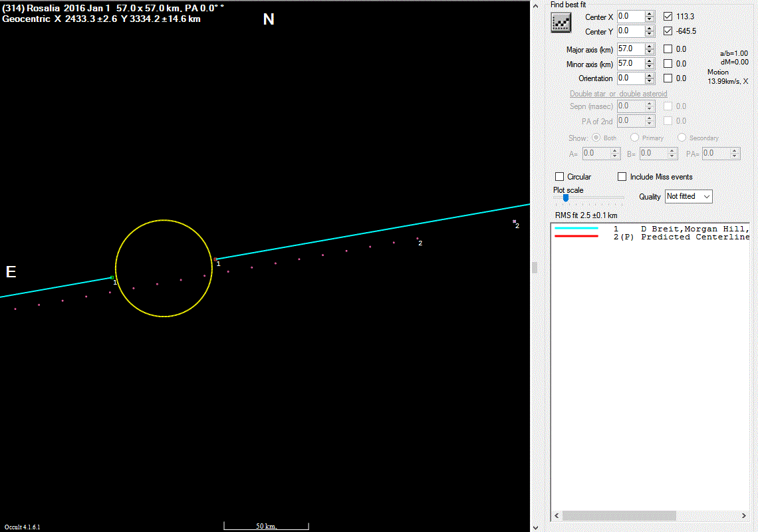Click the right arrow of the list scrollbar
The height and width of the screenshot is (532, 758).
click(744, 516)
